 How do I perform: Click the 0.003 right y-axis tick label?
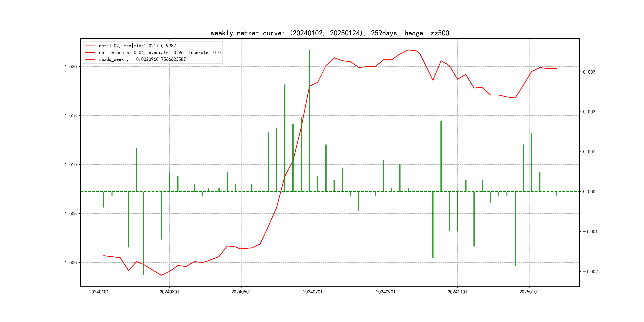pyautogui.click(x=589, y=72)
